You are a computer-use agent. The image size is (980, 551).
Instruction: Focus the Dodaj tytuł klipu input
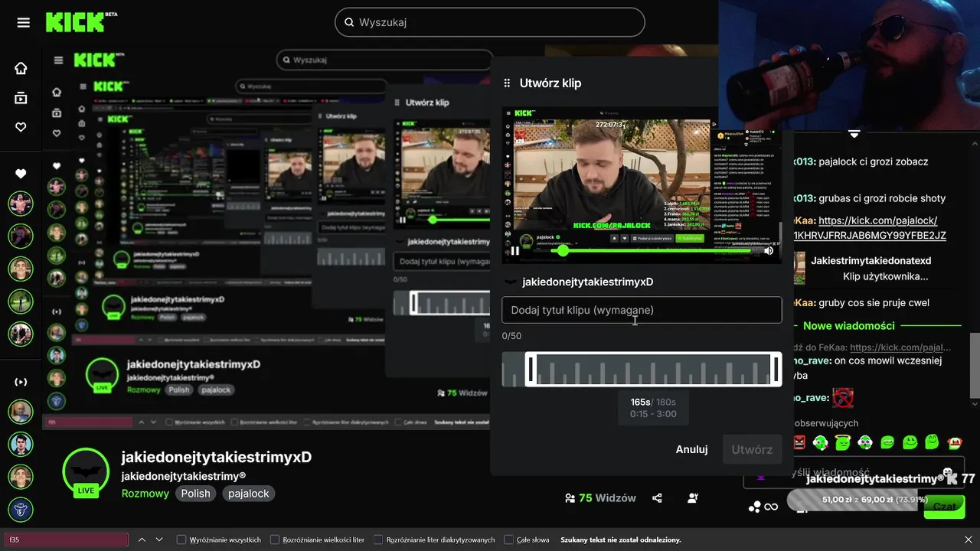(x=642, y=310)
